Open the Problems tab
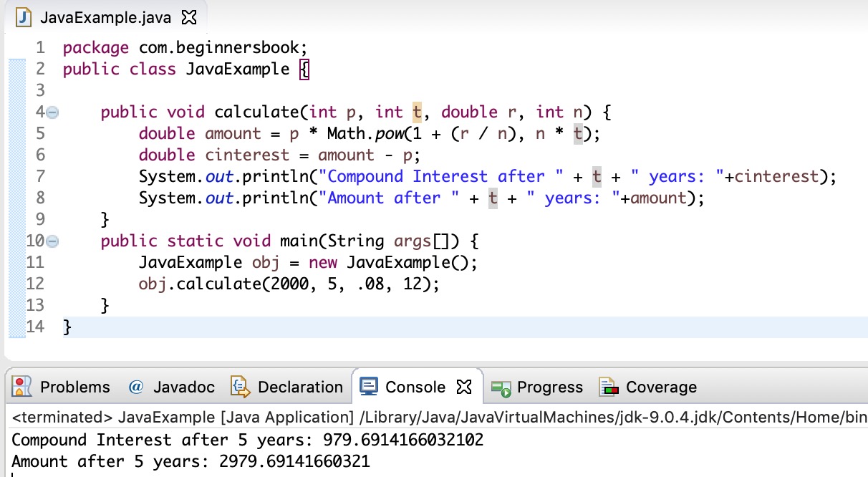Viewport: 868px width, 477px height. pyautogui.click(x=74, y=387)
